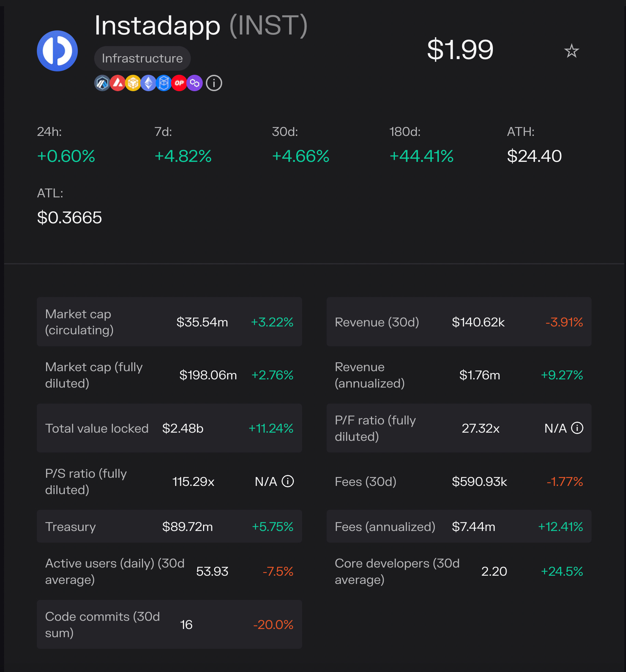Click the Polygon chain icon
626x672 pixels.
pos(195,83)
